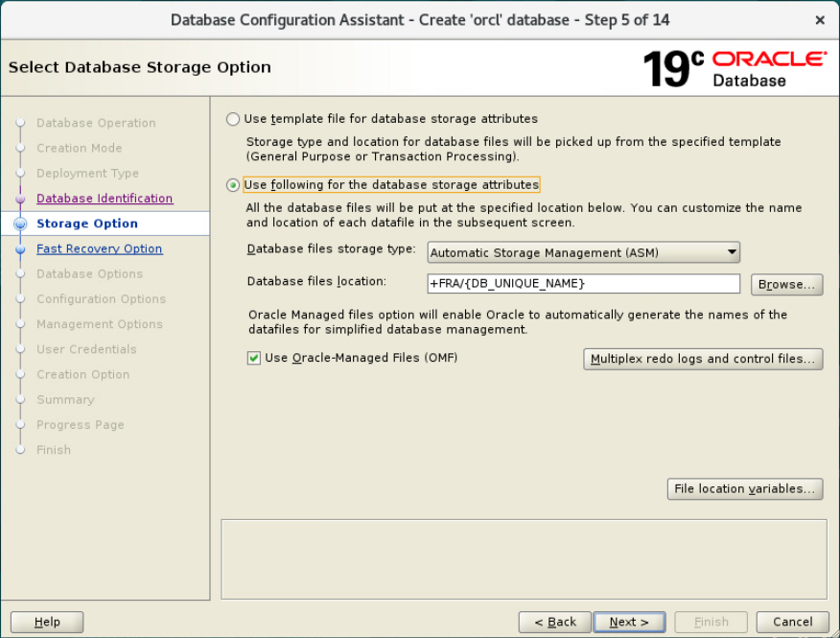
Task: Jump to Fast Recovery Option step
Action: point(99,248)
